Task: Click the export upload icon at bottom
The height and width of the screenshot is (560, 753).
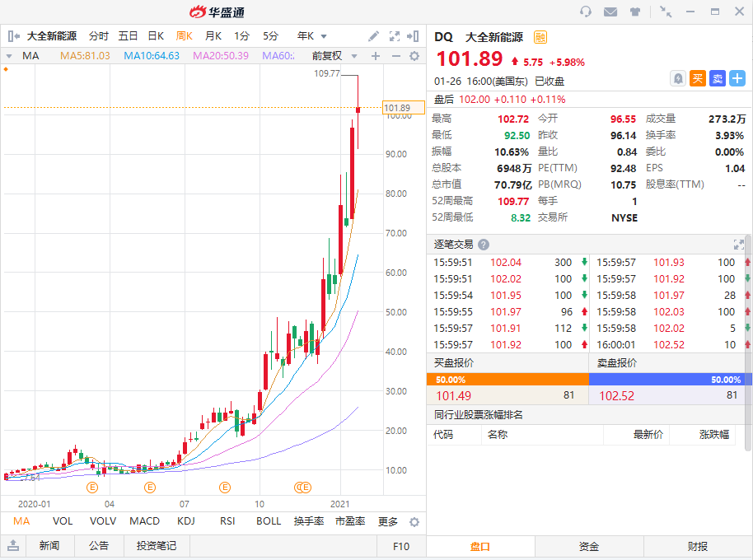Action: [13, 545]
